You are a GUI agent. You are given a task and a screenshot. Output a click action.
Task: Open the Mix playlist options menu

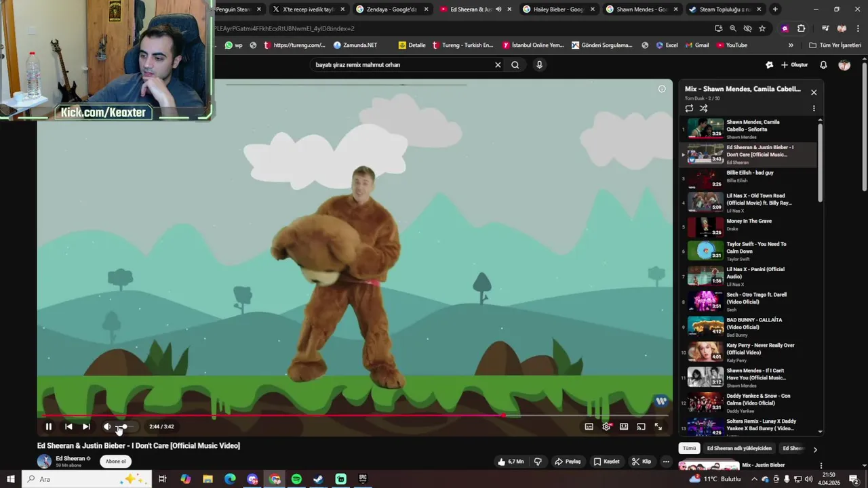tap(814, 108)
